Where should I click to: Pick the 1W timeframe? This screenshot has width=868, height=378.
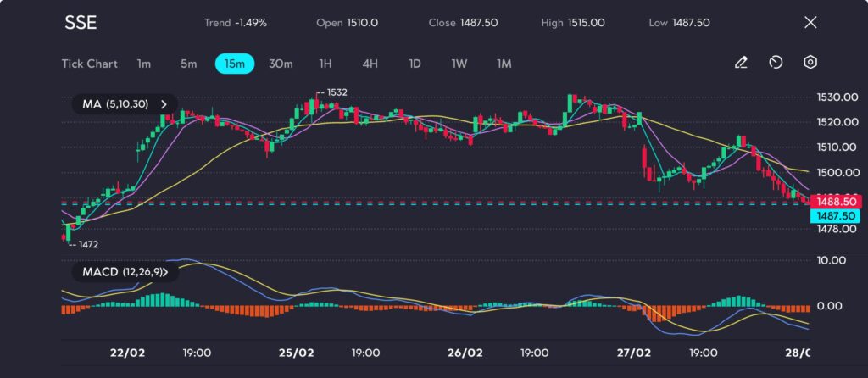pos(459,64)
